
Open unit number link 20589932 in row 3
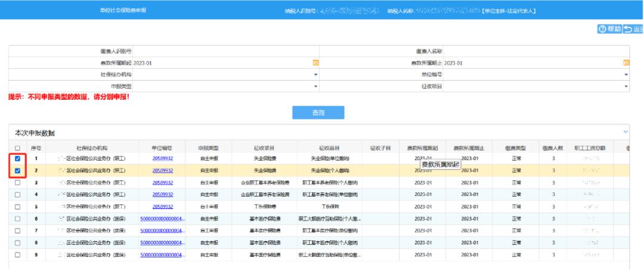(x=162, y=182)
